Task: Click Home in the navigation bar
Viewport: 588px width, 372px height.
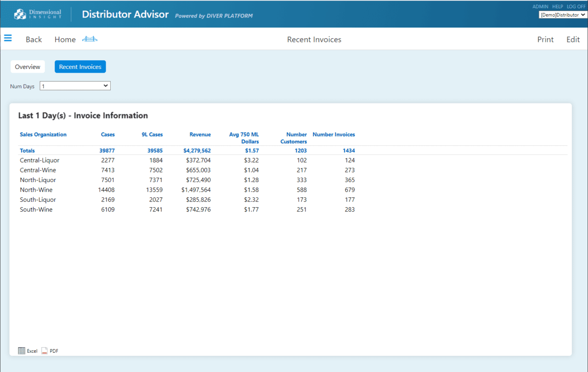Action: (65, 39)
